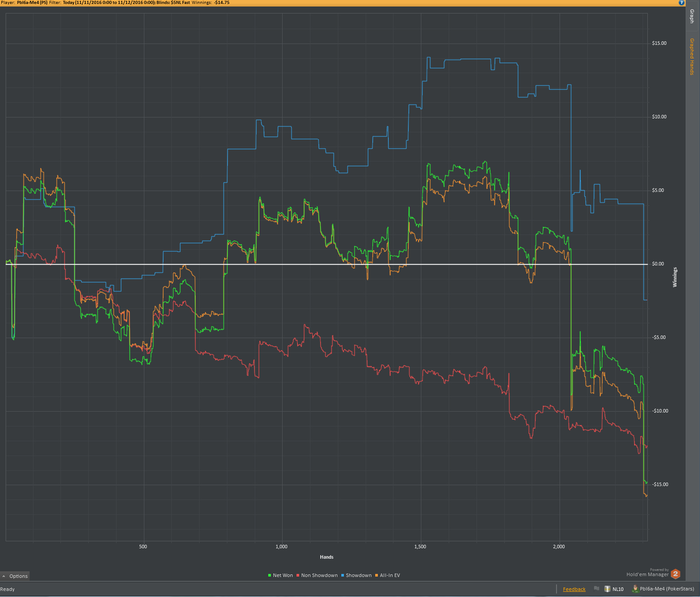
Task: Click the $15.00 y-axis label
Action: pyautogui.click(x=659, y=43)
